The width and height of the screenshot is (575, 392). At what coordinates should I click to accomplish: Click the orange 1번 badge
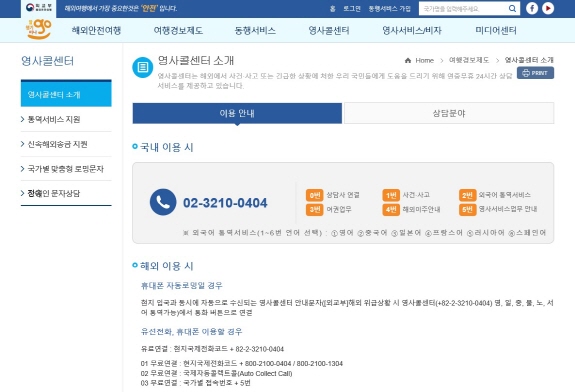tap(391, 195)
